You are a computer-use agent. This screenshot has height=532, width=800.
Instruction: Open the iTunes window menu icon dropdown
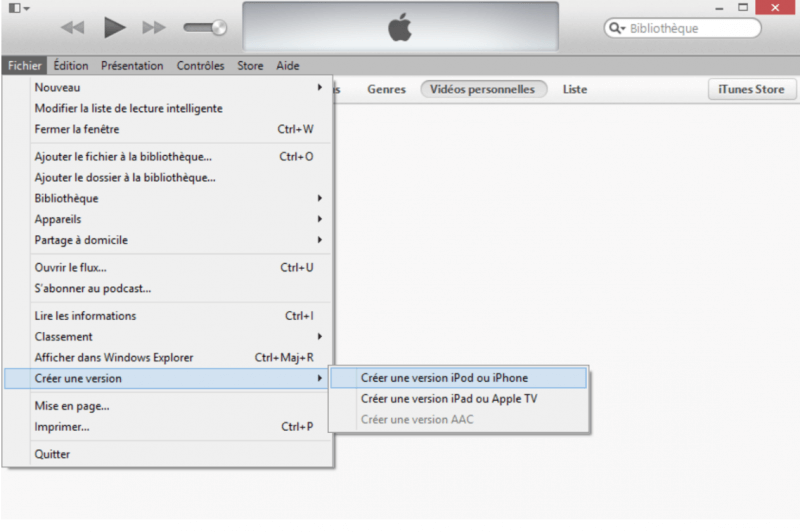(19, 8)
